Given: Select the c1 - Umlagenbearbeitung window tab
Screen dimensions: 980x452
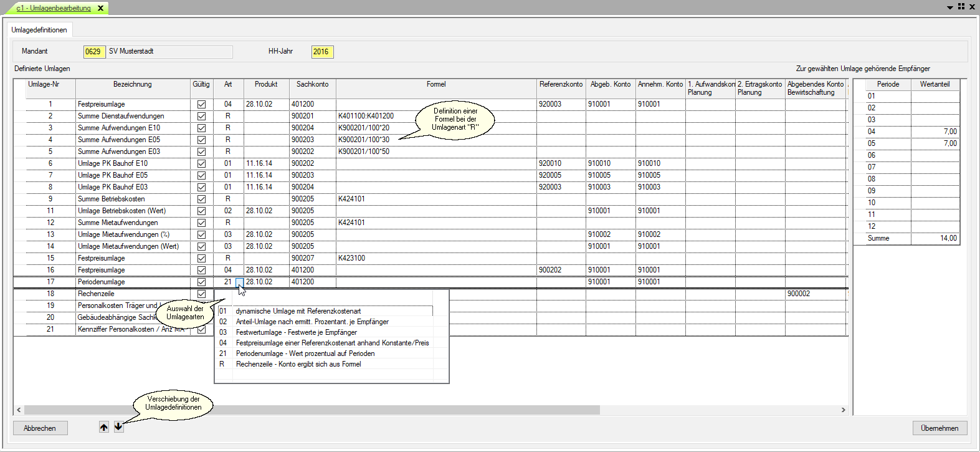Looking at the screenshot, I should 54,8.
